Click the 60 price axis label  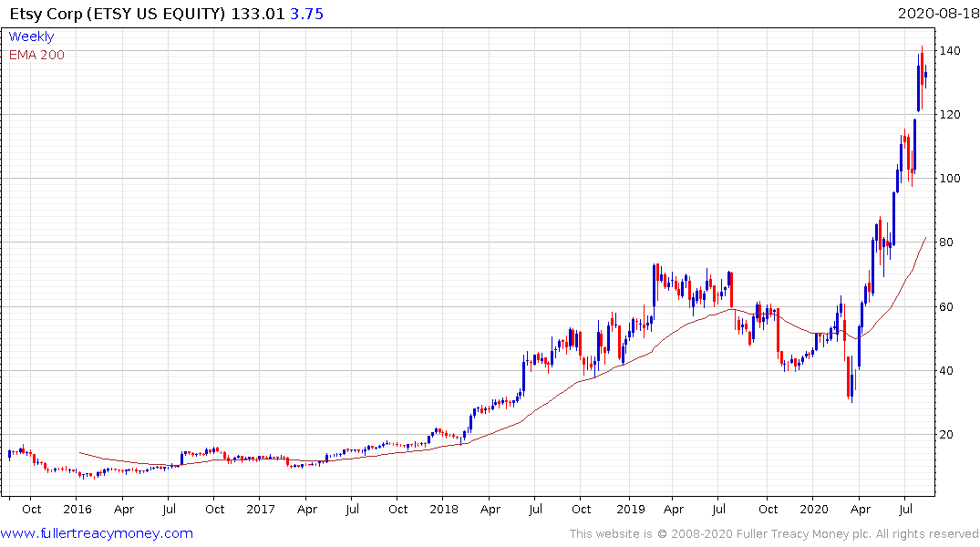[946, 306]
